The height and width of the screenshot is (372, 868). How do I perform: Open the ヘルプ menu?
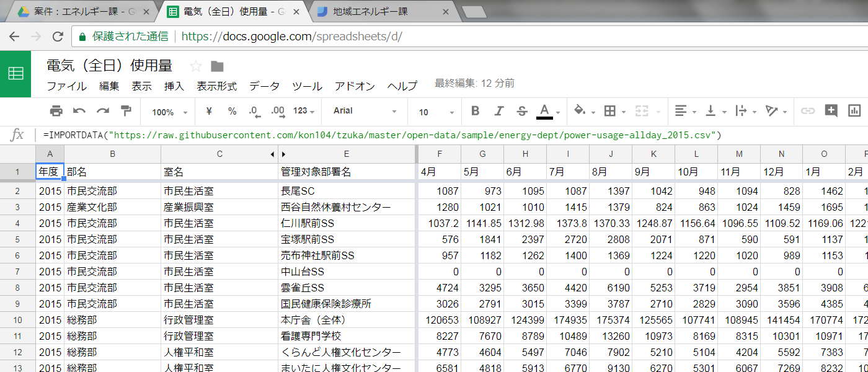coord(402,86)
